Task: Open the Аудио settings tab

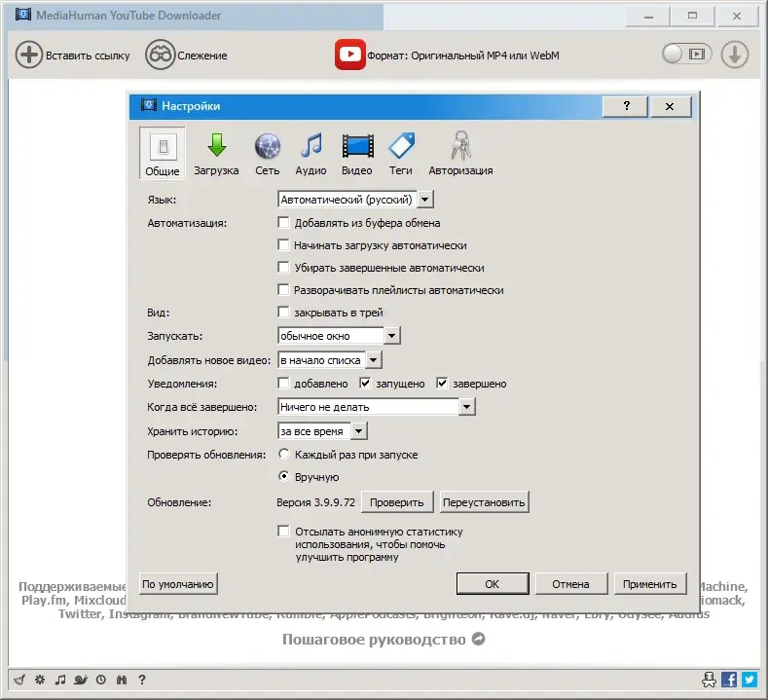Action: pyautogui.click(x=311, y=153)
